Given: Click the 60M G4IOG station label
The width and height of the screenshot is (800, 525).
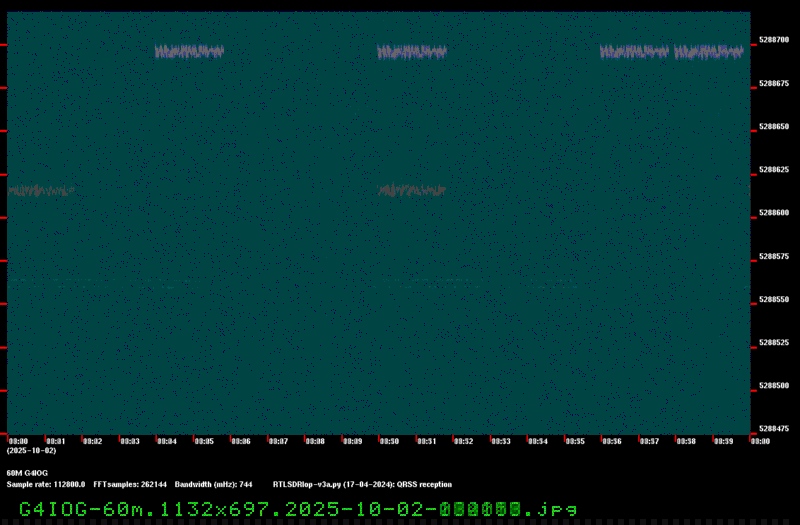Looking at the screenshot, I should click(27, 473).
